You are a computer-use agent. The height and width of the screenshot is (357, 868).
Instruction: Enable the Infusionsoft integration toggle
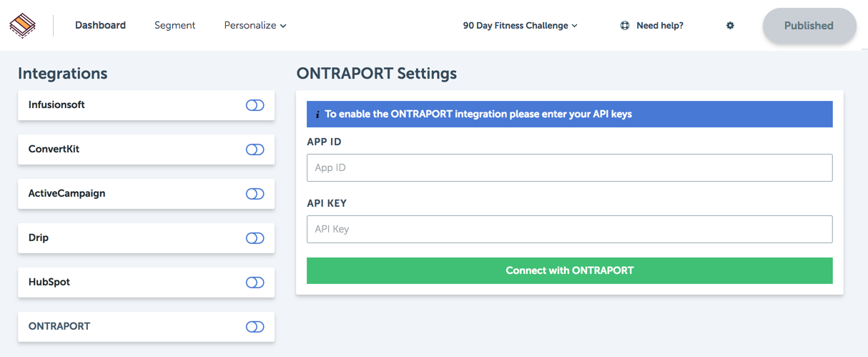point(255,105)
